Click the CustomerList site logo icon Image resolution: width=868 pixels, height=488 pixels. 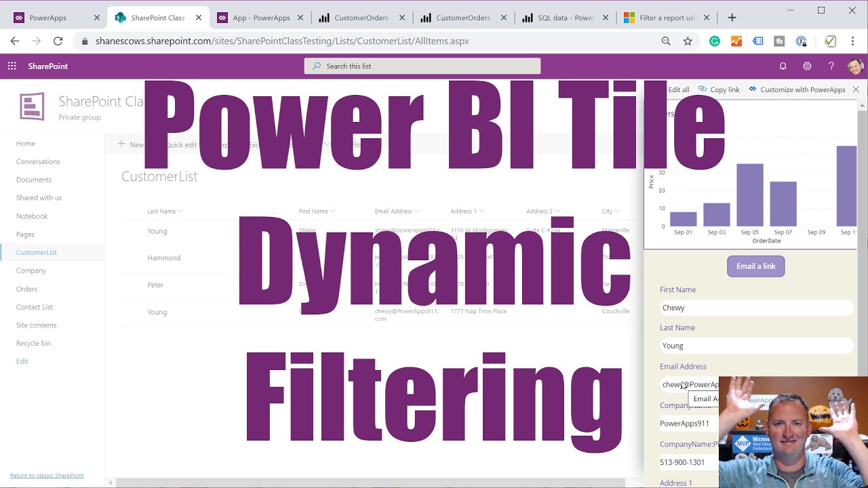coord(32,106)
